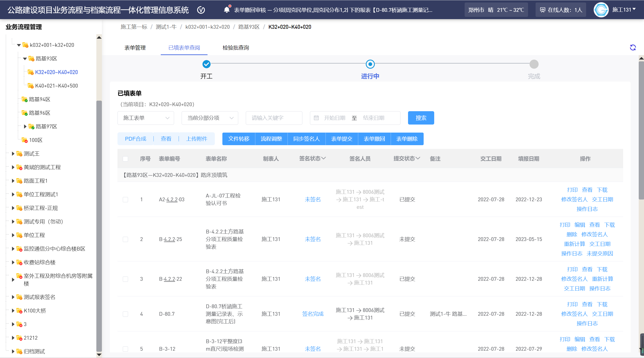Viewport: 644px width, 358px height.
Task: Click the 表单撤回 button
Action: [375, 139]
